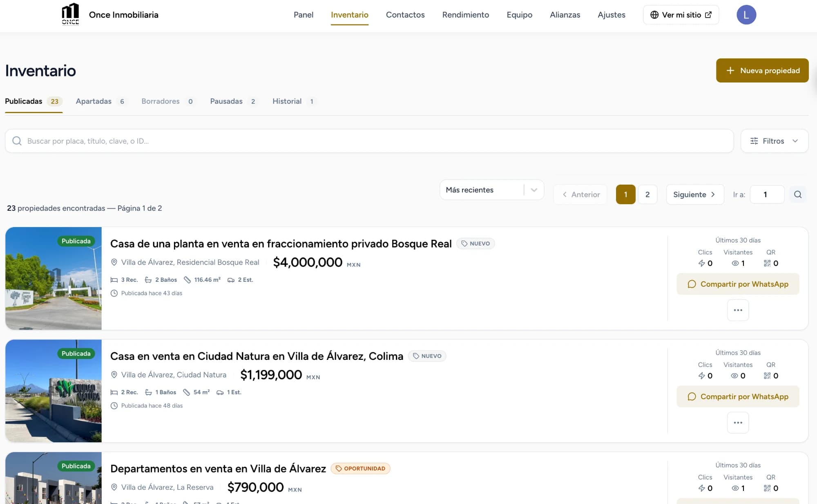Viewport: 817px width, 504px height.
Task: Open the Bosque Real listing thumbnail
Action: click(x=53, y=278)
